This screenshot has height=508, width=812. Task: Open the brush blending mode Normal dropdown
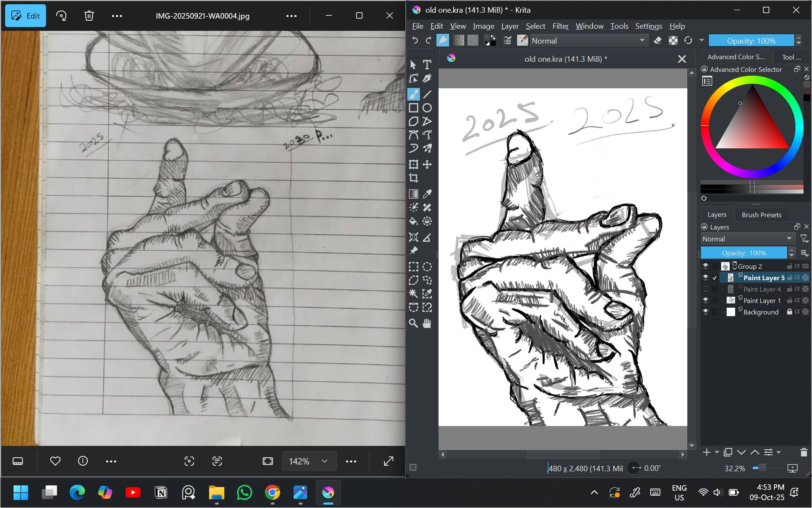pyautogui.click(x=589, y=41)
